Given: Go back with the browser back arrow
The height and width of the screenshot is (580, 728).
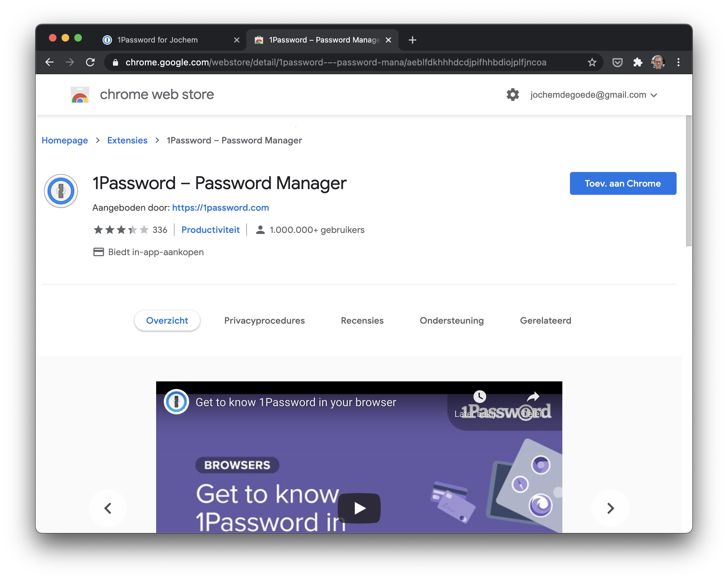Looking at the screenshot, I should point(50,62).
